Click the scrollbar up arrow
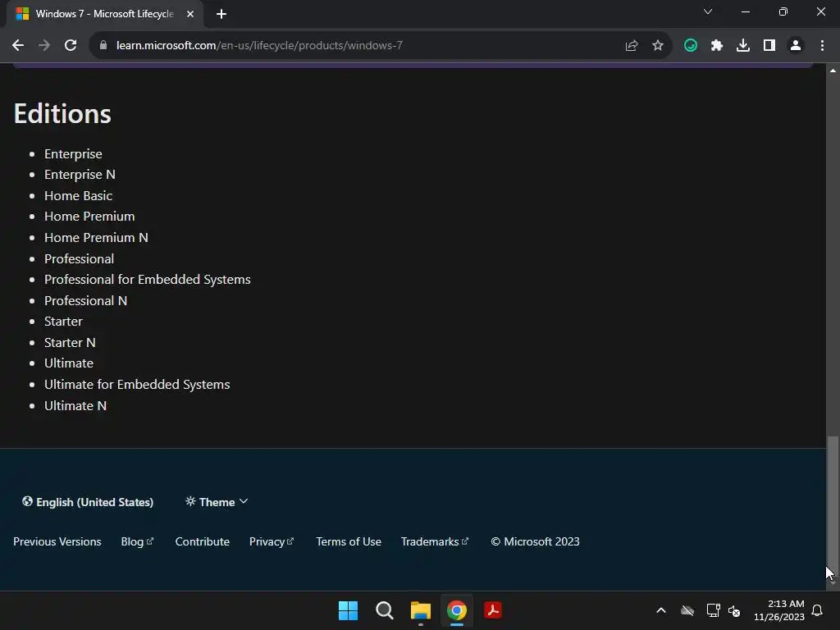This screenshot has width=840, height=630. pos(833,71)
